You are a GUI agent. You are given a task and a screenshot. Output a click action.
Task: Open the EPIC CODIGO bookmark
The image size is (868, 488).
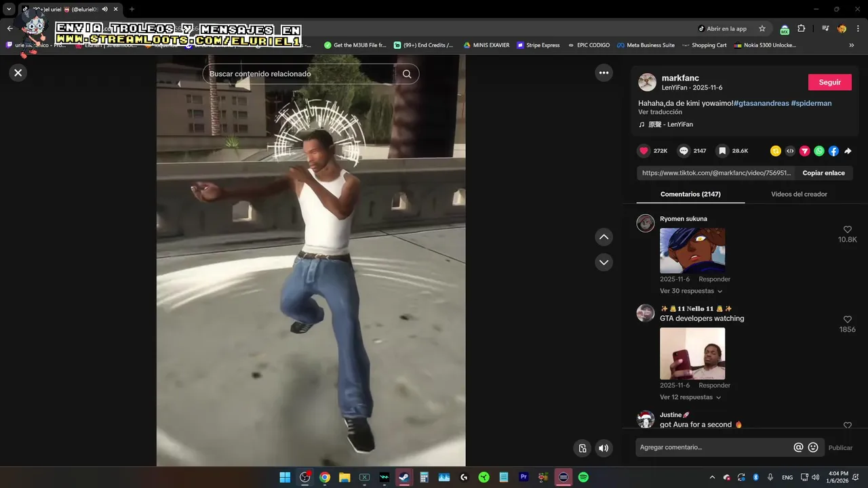pyautogui.click(x=589, y=45)
